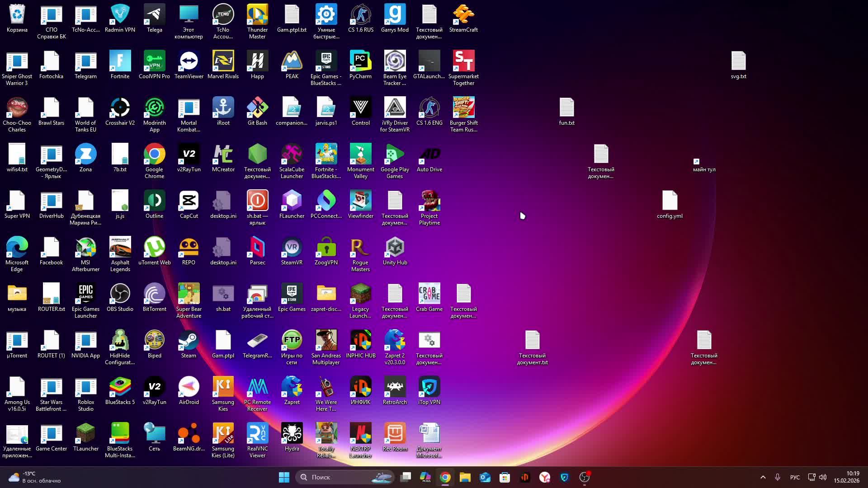Image resolution: width=868 pixels, height=488 pixels.
Task: Open Google Chrome from the taskbar
Action: [445, 477]
